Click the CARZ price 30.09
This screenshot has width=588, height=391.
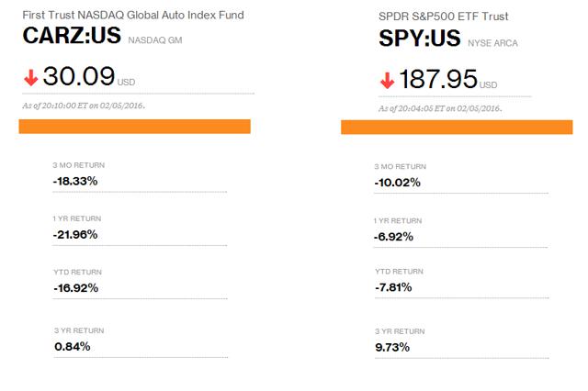click(x=79, y=76)
